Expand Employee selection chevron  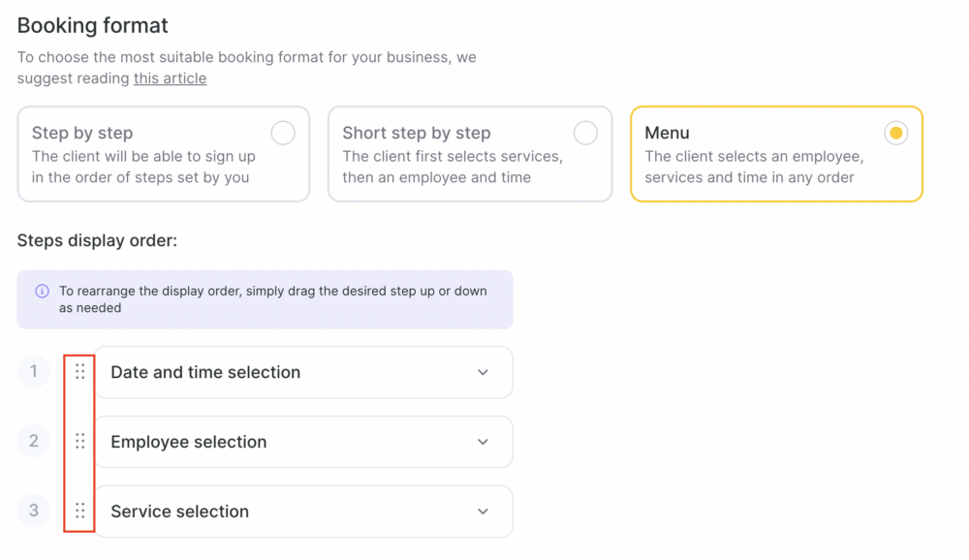pos(483,442)
